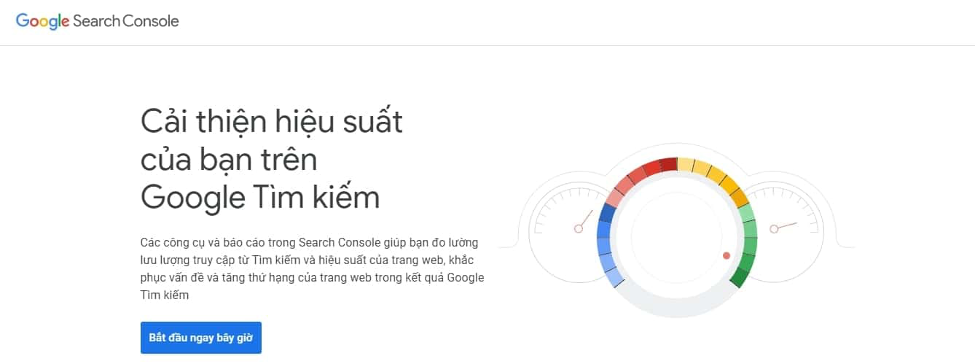Click the heading line Cải thiện hiệu suất
977x364 pixels.
[x=271, y=122]
